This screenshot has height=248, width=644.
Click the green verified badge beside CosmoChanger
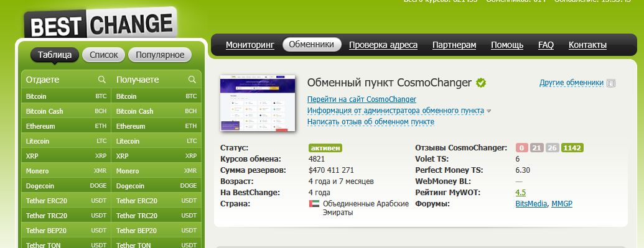point(481,83)
